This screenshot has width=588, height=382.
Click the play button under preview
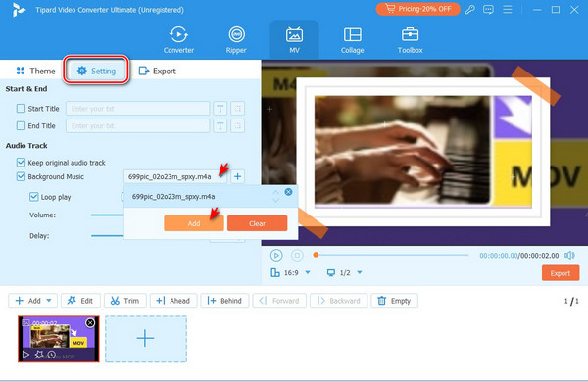(x=276, y=256)
